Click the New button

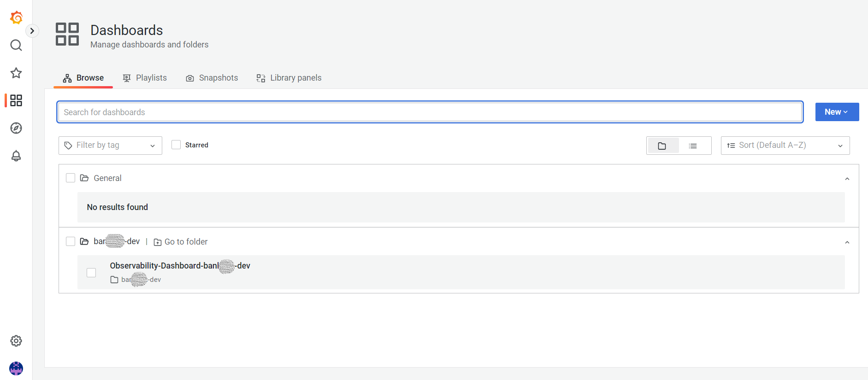click(837, 112)
